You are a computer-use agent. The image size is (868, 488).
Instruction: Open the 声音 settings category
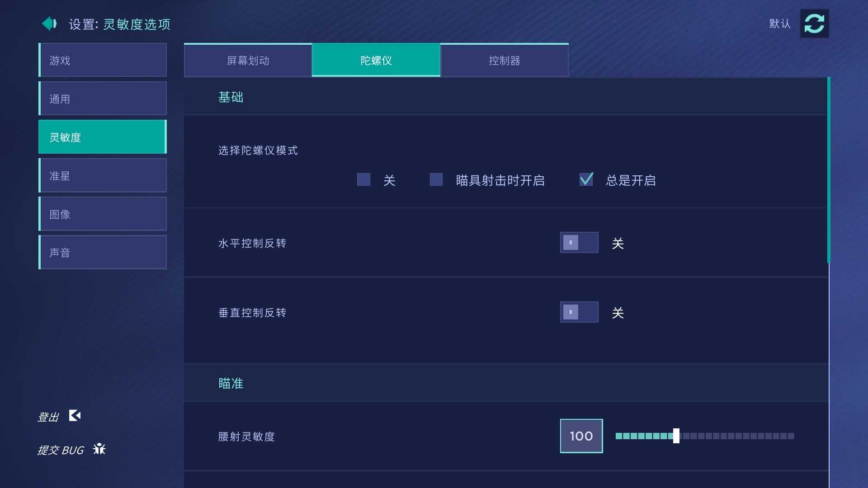coord(103,252)
